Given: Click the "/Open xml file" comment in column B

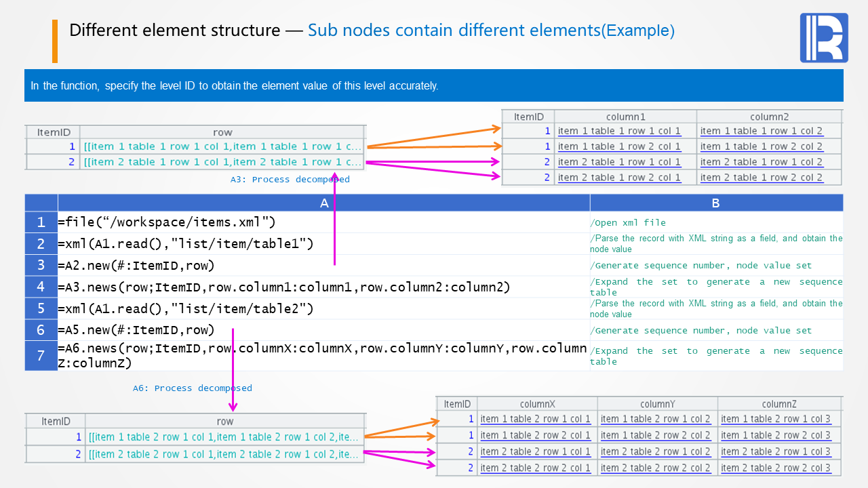Looking at the screenshot, I should point(629,223).
